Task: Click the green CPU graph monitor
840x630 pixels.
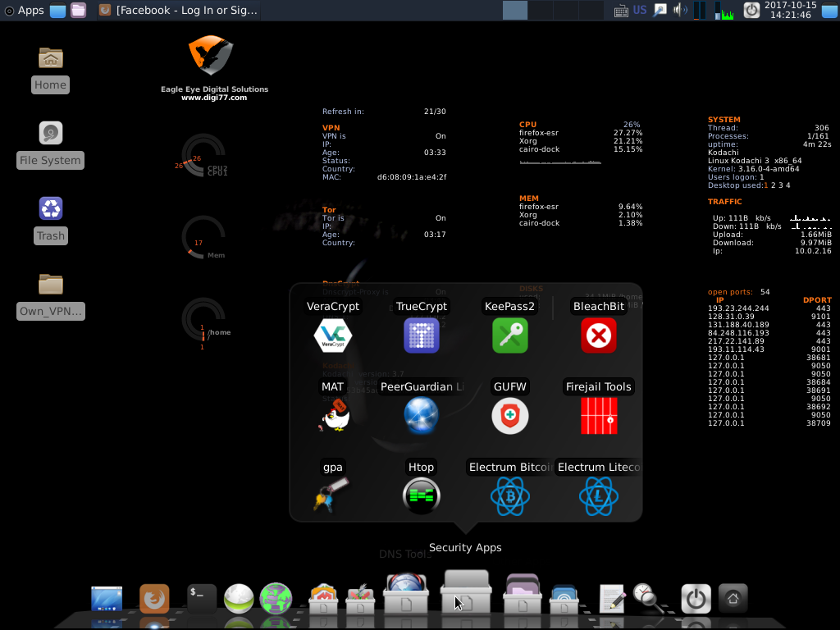Action: pyautogui.click(x=725, y=10)
